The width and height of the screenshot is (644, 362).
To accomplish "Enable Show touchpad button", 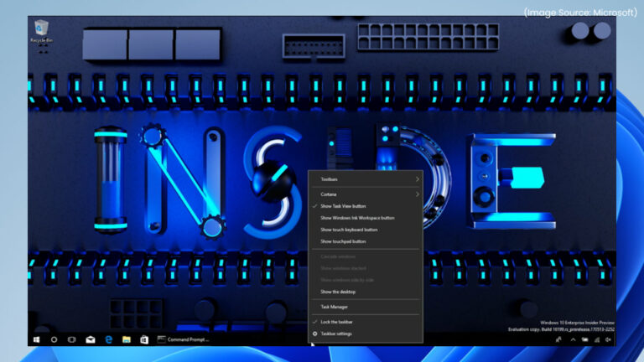I will coord(366,241).
